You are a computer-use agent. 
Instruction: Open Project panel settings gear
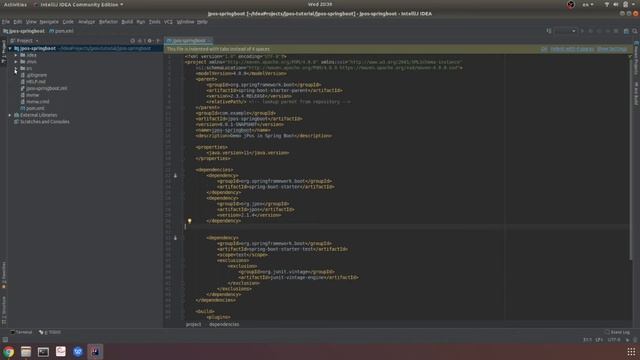(x=150, y=41)
